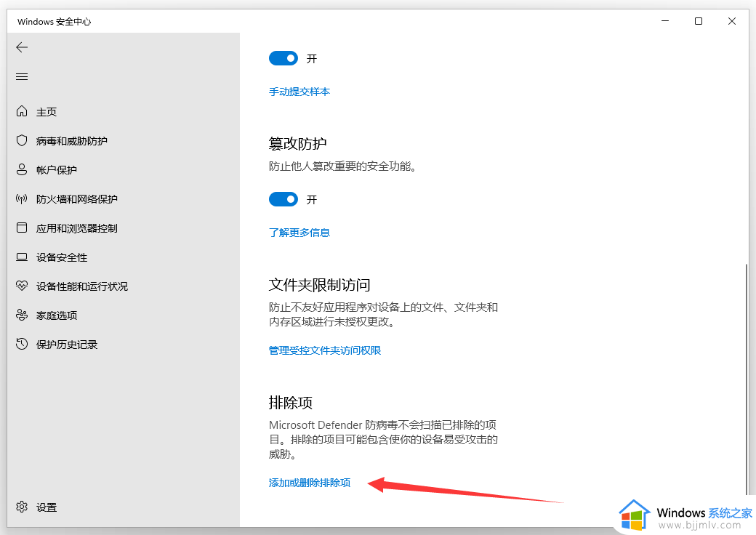Click the app and browser control icon

click(x=22, y=228)
